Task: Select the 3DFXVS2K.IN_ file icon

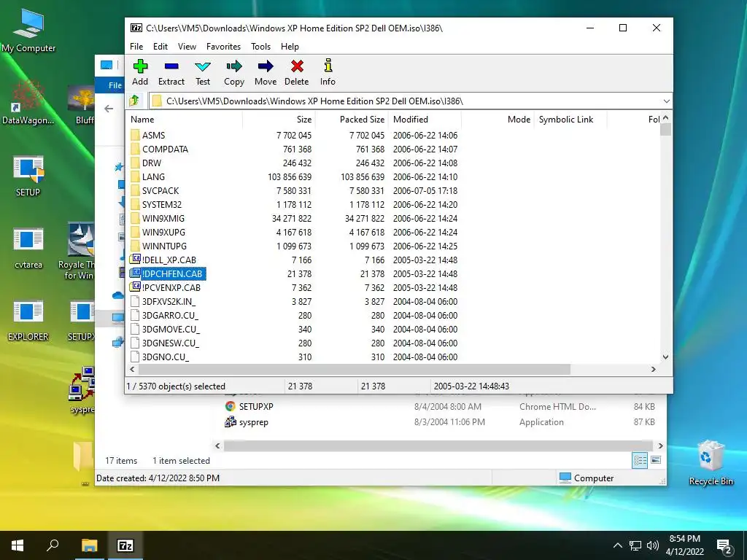Action: [x=135, y=301]
